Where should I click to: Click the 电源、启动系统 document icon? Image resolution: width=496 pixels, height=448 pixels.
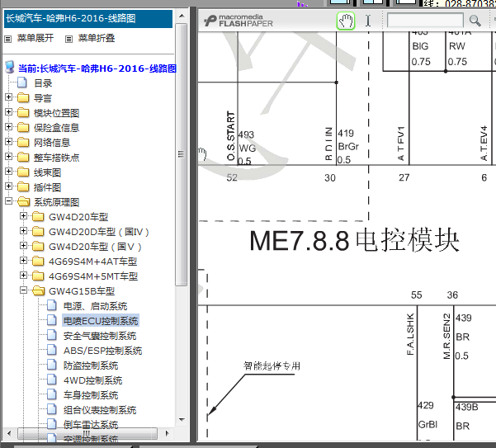coord(53,306)
